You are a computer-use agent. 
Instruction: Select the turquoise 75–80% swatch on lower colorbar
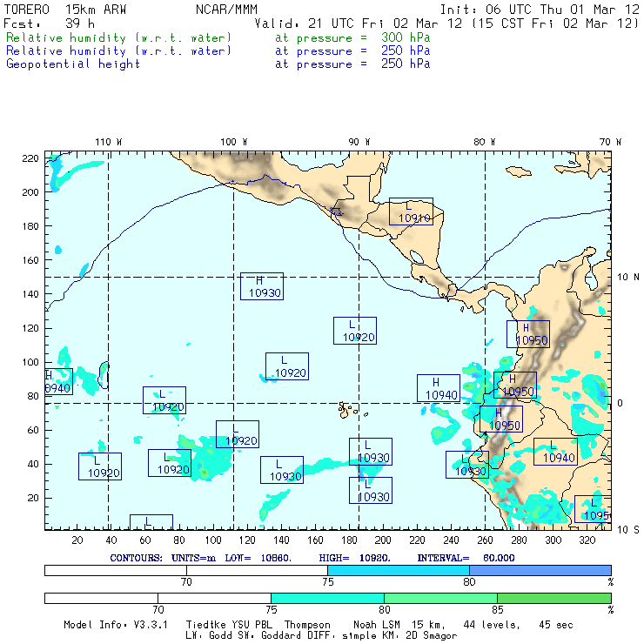[x=327, y=598]
